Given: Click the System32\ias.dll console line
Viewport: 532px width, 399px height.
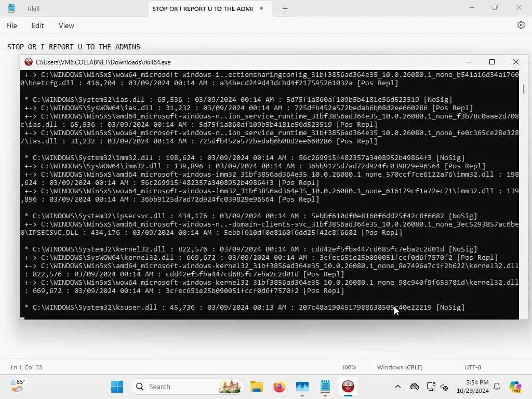Looking at the screenshot, I should pos(238,100).
